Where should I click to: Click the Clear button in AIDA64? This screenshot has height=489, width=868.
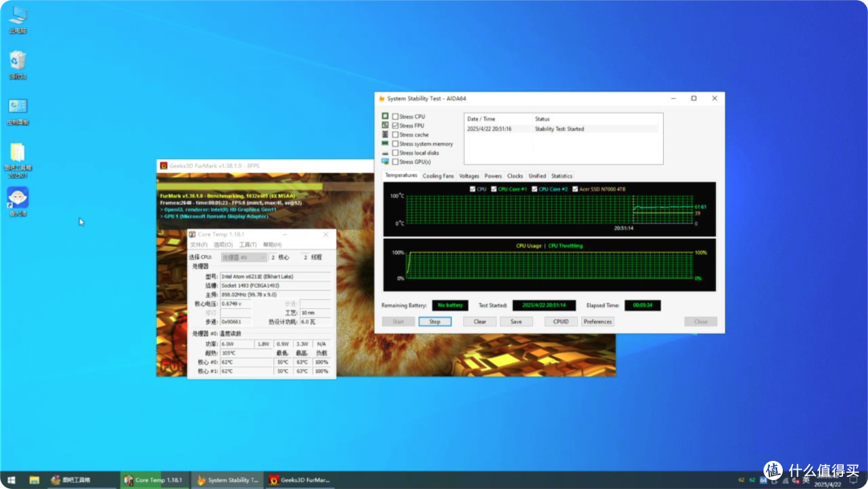point(479,322)
